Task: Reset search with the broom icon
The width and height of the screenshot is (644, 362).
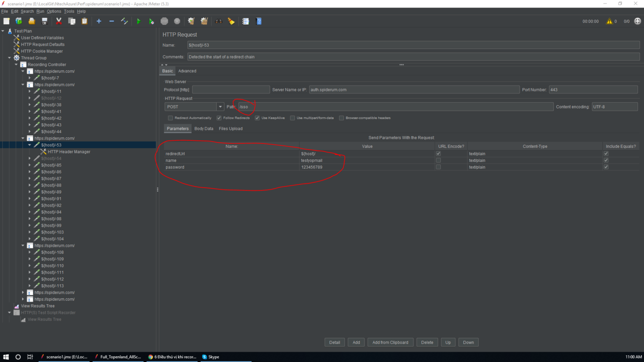Action: click(x=231, y=21)
